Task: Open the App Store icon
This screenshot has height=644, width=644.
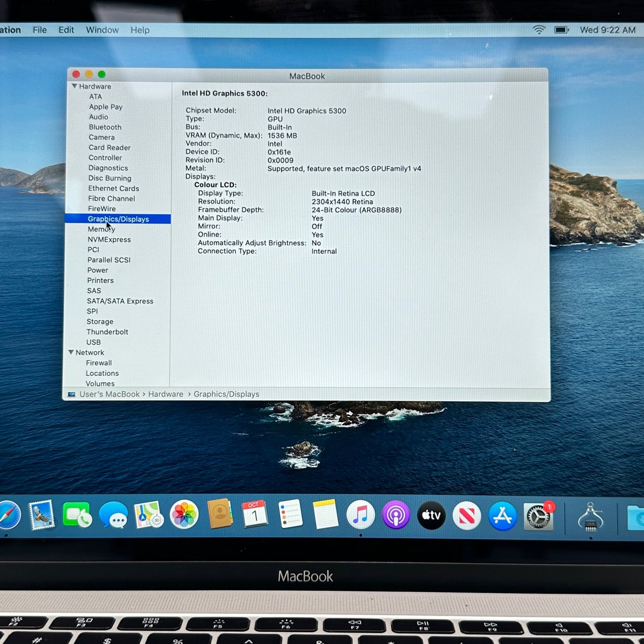Action: click(x=502, y=516)
